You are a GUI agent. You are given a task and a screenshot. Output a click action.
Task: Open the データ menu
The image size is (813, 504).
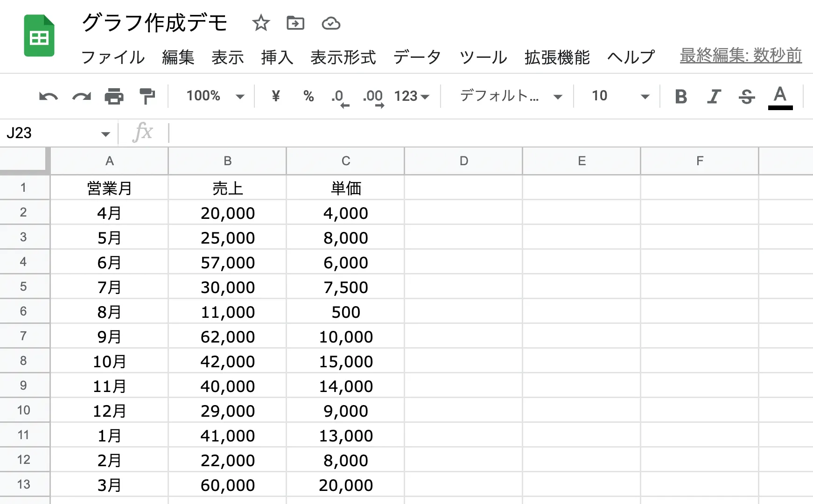click(417, 57)
